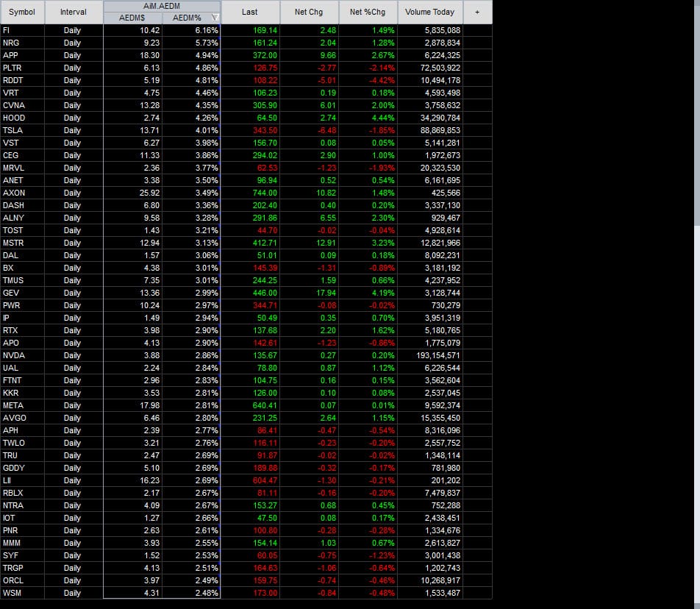700x609 pixels.
Task: Click LII AEDM$ value 16.23
Action: (x=149, y=480)
